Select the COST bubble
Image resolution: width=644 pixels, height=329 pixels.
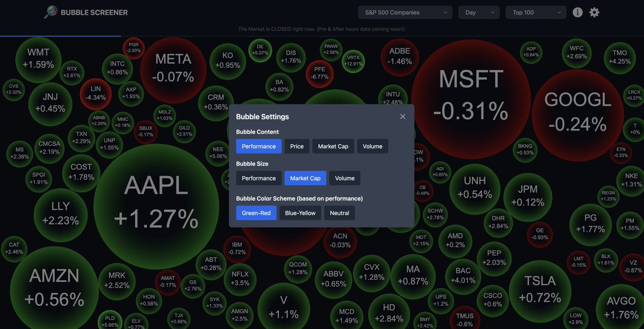[x=81, y=172]
